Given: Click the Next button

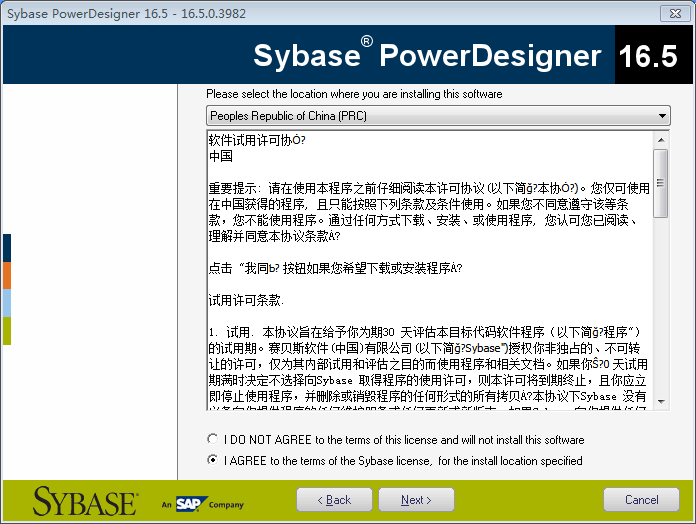Looking at the screenshot, I should 416,500.
